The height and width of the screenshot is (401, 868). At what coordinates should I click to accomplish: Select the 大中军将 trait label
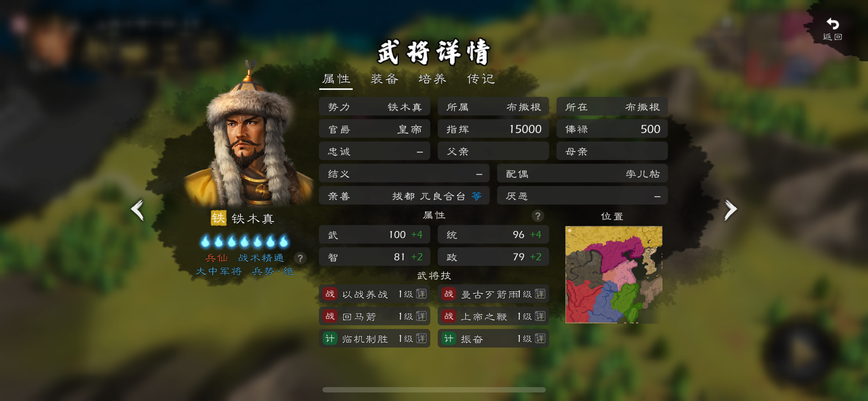(219, 271)
